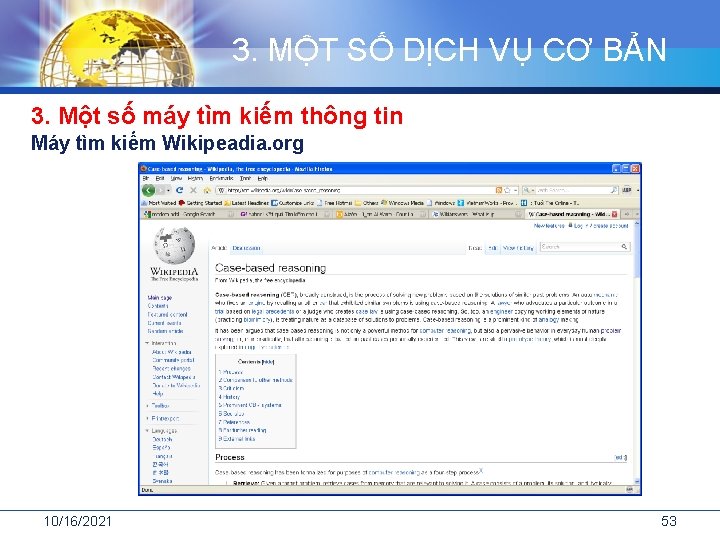
Task: Expand the Toolbox sidebar section
Action: (147, 406)
